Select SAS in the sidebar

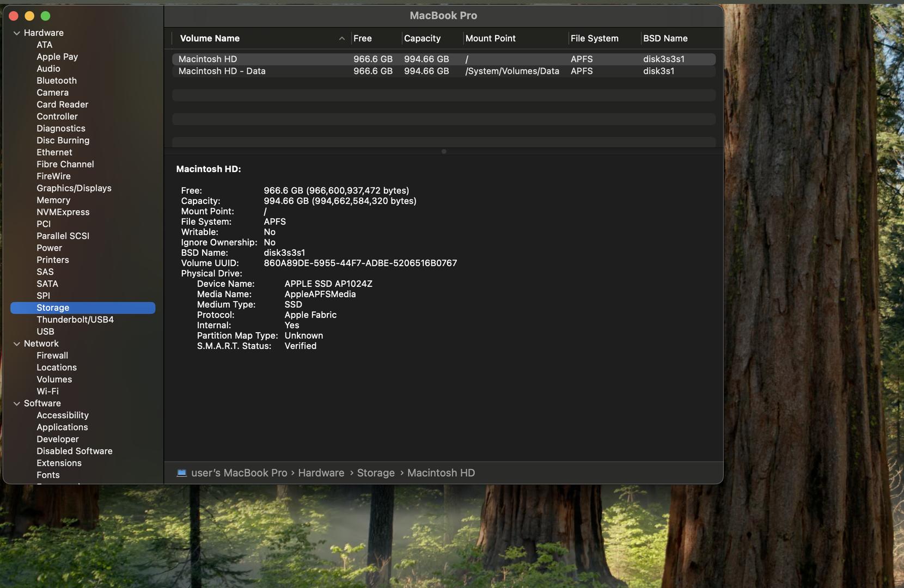point(45,273)
